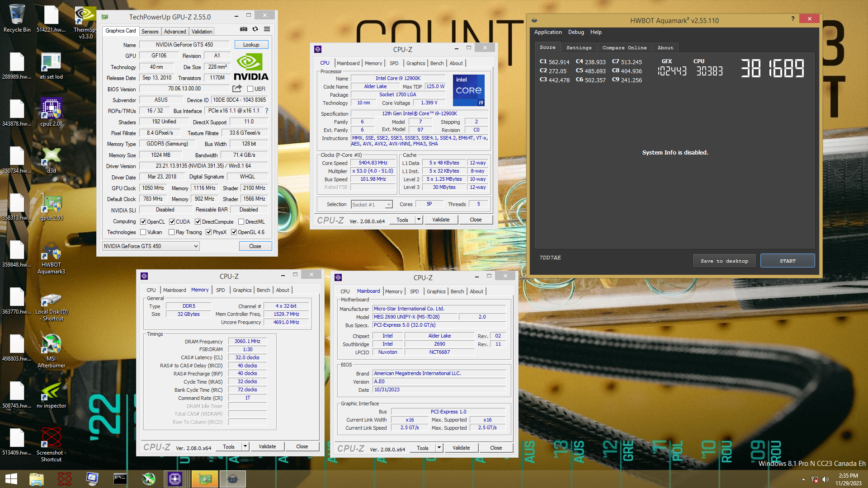868x488 pixels.
Task: Open the ThermSpy v3.3.0 shortcut
Action: coord(85,23)
